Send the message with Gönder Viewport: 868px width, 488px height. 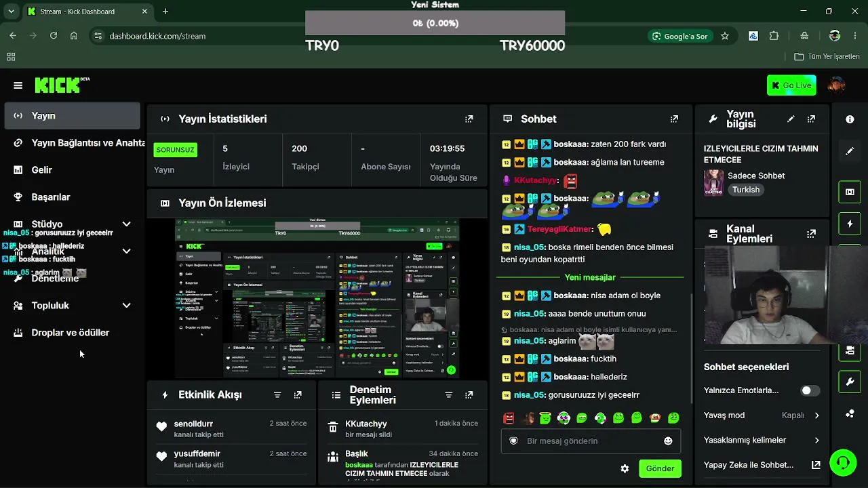660,468
